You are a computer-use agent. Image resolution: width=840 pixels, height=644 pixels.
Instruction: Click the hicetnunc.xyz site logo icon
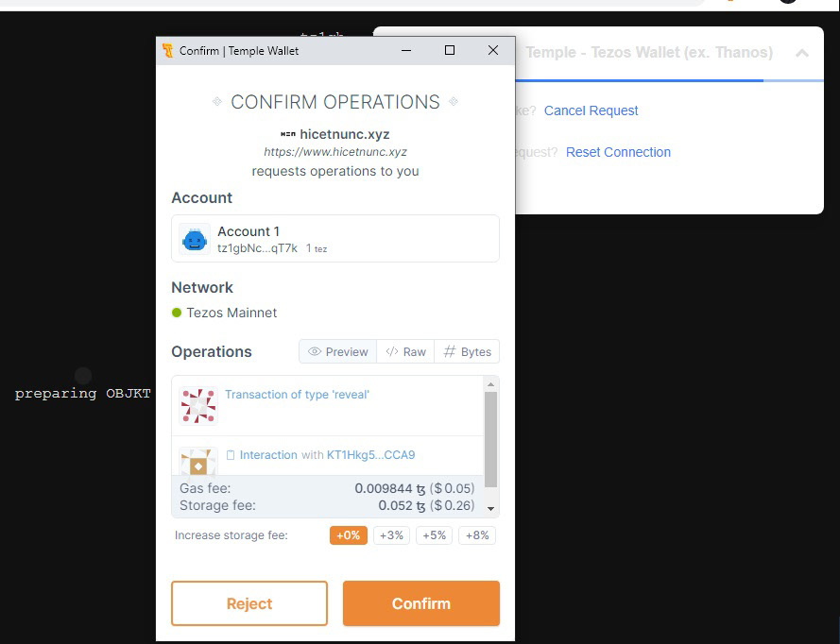288,135
